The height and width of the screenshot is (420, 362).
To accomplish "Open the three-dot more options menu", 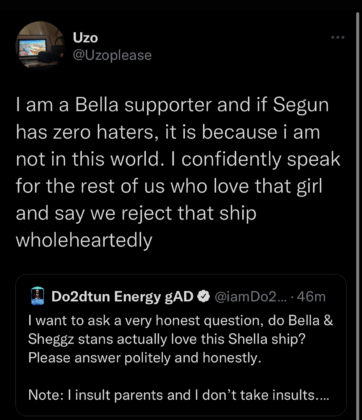I will coord(338,37).
